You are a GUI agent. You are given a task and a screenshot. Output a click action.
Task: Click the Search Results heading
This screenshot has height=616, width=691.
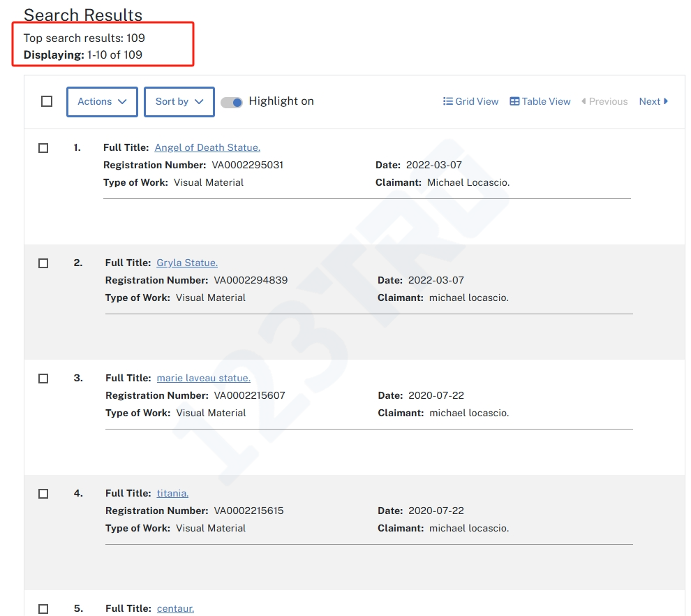click(83, 15)
